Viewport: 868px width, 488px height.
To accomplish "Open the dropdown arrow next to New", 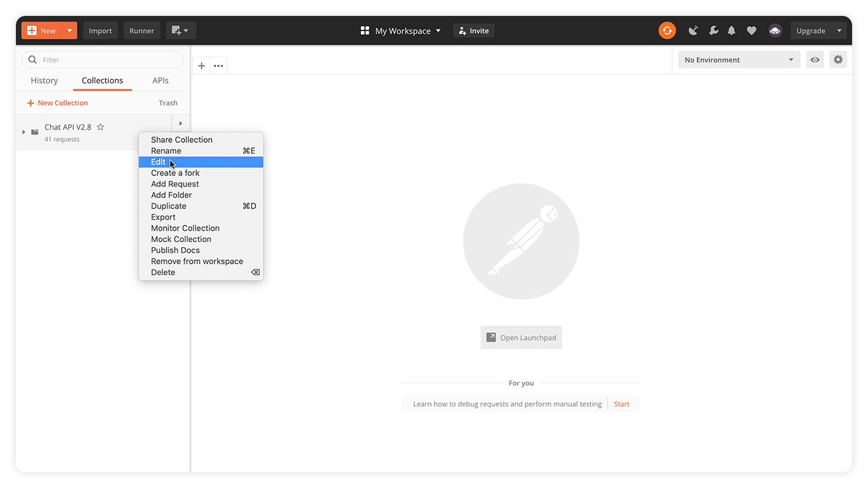I will 70,30.
